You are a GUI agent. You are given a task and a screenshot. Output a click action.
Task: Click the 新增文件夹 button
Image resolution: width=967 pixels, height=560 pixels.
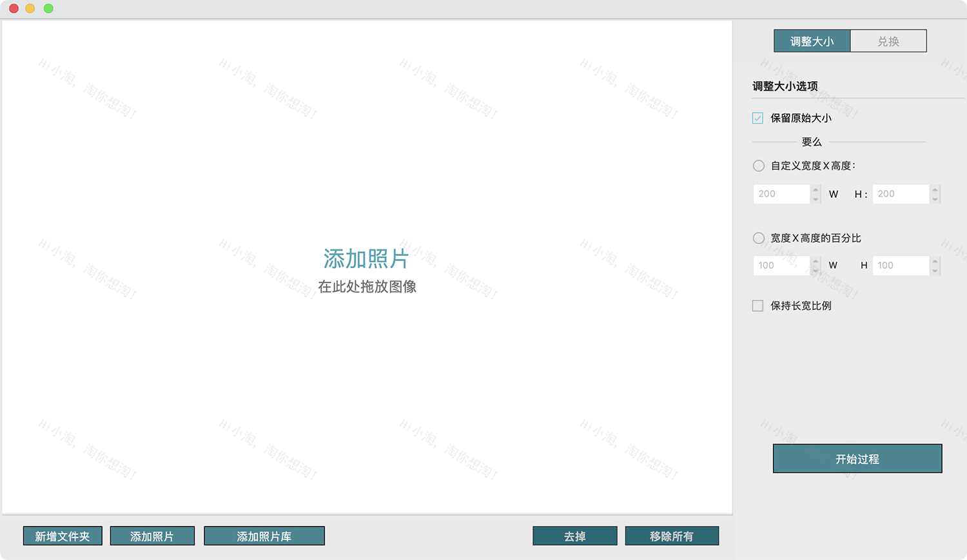tap(63, 536)
